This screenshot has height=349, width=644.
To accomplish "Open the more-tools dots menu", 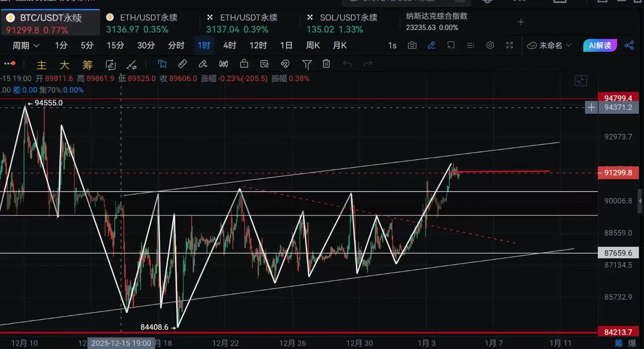I will coord(10,64).
